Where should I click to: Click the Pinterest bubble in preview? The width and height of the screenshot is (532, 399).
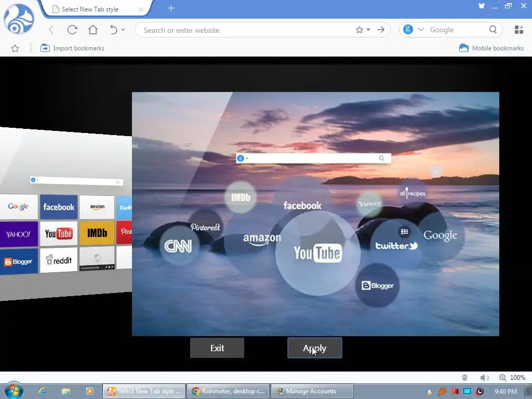(205, 227)
